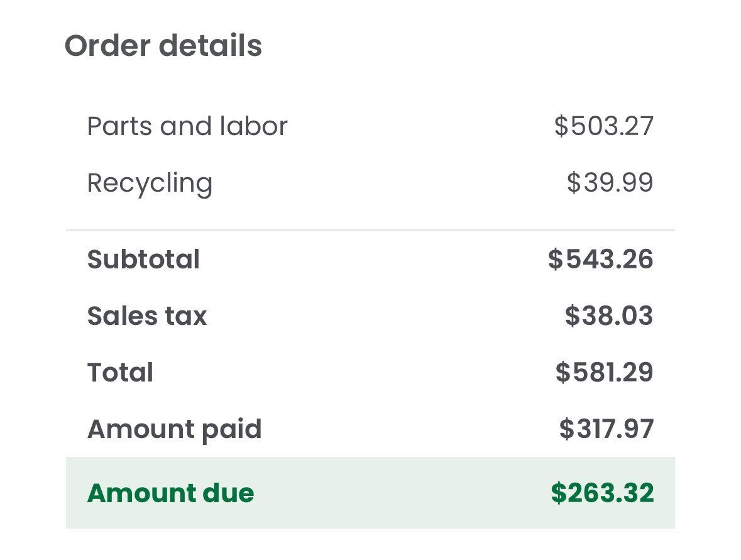Viewport: 741px width, 560px height.
Task: Click the divider line above Subtotal
Action: coord(371,230)
